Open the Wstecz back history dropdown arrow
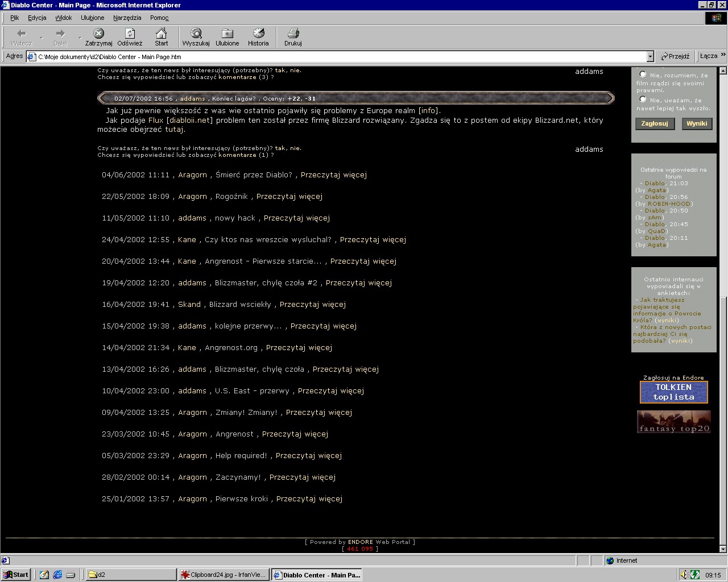 [x=42, y=38]
